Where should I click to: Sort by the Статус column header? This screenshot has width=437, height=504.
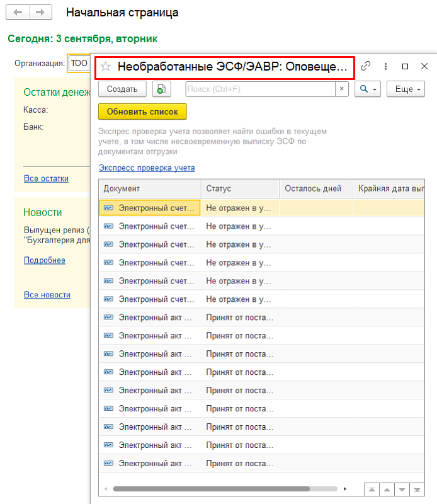[x=240, y=188]
